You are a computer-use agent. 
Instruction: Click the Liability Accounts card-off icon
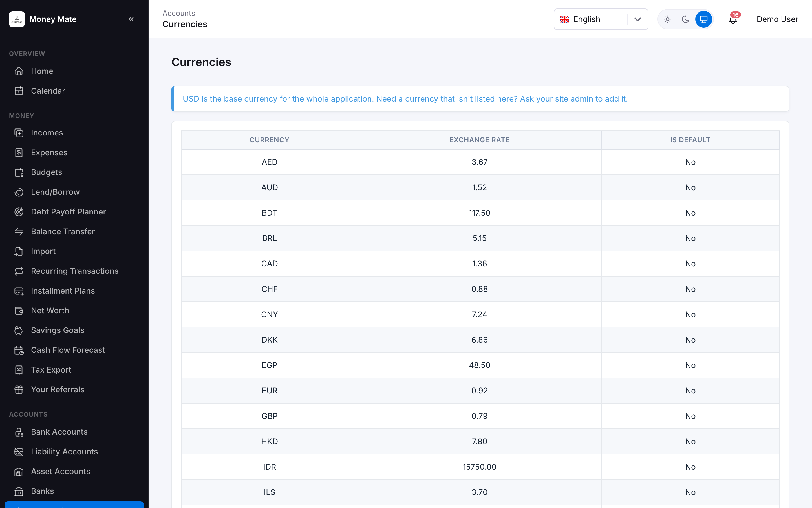pos(19,452)
